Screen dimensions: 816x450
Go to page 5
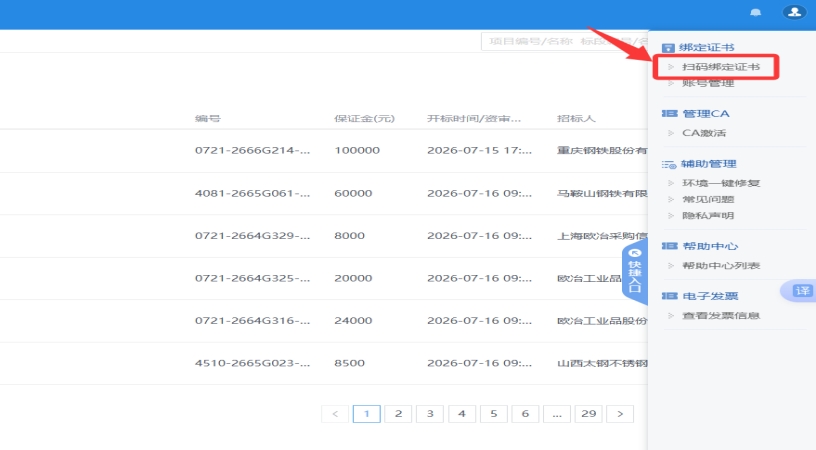click(493, 414)
